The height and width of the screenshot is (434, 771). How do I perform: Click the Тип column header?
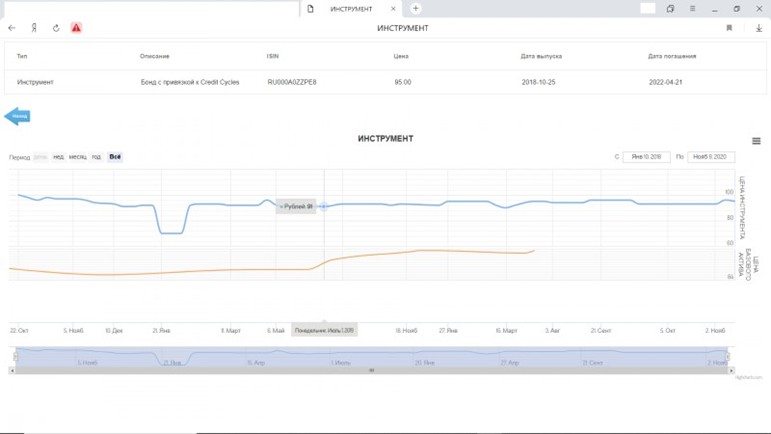(22, 56)
